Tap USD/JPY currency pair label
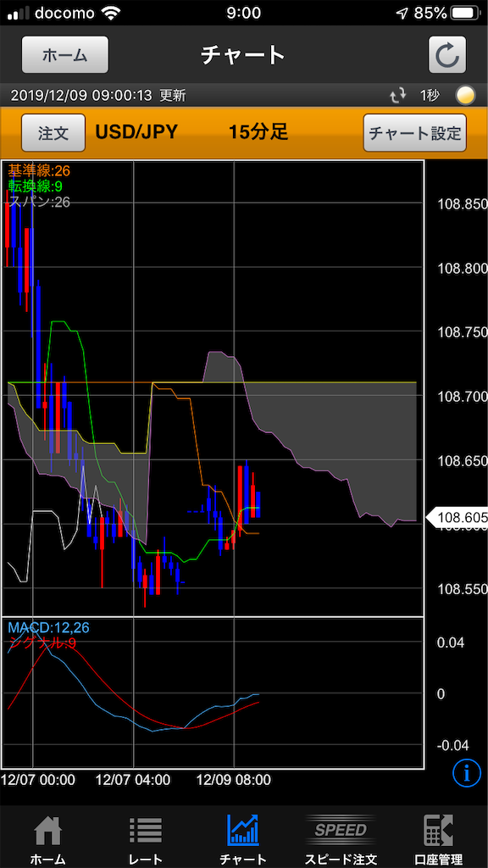This screenshot has height=868, width=488. tap(136, 133)
